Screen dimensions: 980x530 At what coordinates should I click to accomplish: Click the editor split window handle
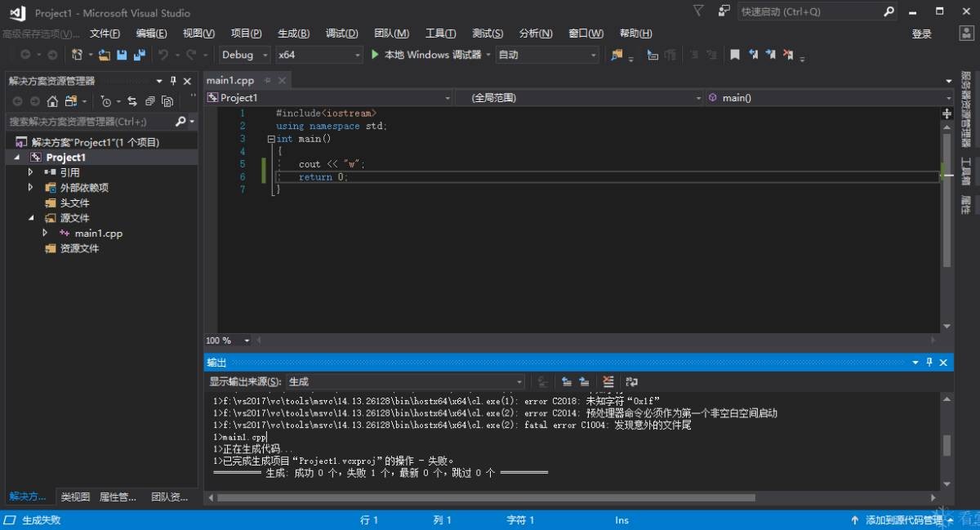947,114
